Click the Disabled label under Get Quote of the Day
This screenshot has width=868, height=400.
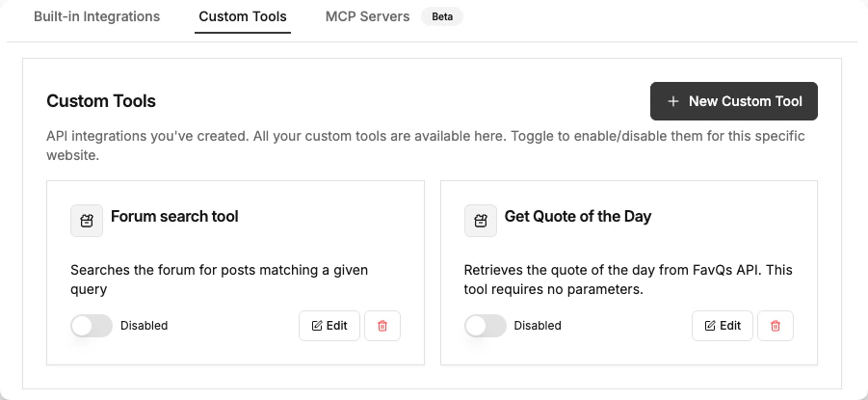coord(538,326)
